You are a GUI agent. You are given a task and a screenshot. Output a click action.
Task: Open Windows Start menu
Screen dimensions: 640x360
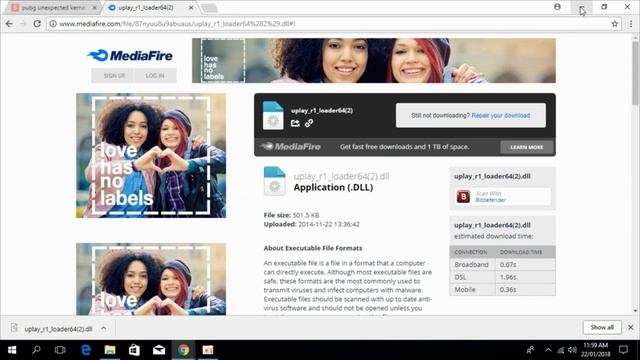[12, 350]
